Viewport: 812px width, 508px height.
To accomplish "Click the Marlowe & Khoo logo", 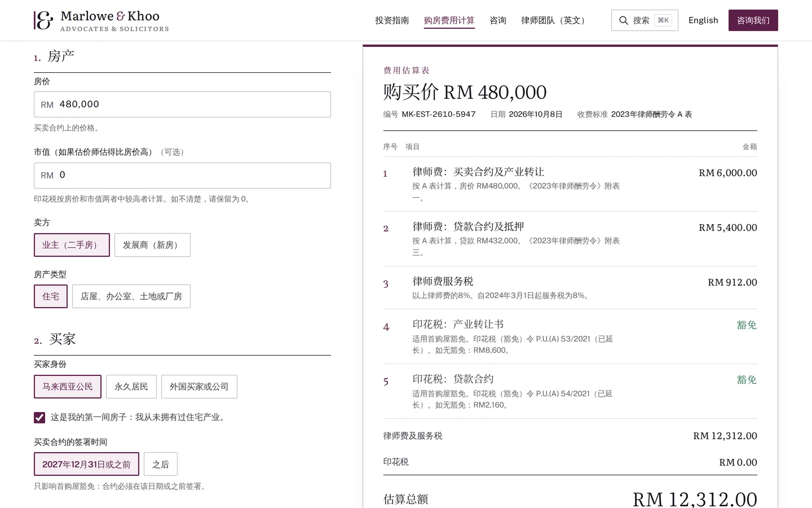I will pos(101,20).
